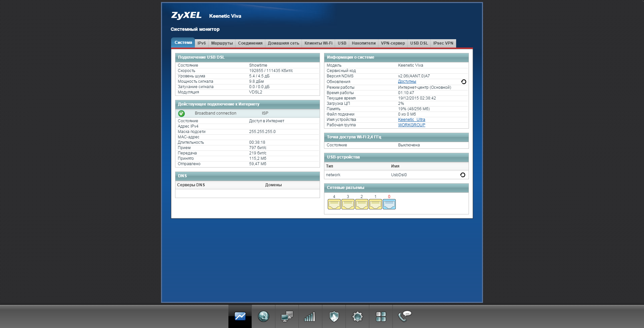Screen dimensions: 644x328
Task: Switch to the USB tab
Action: 342,43
